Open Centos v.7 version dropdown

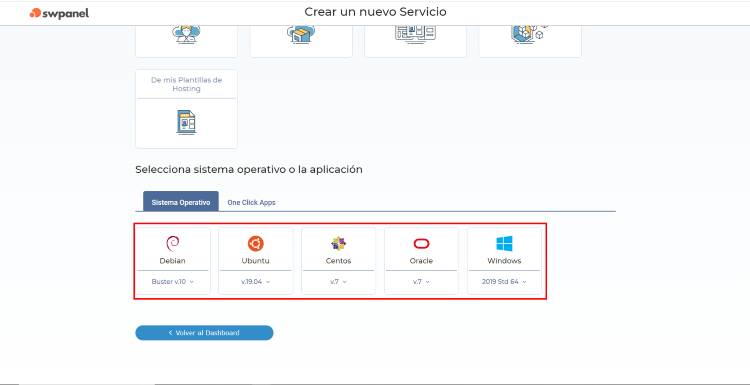point(338,282)
